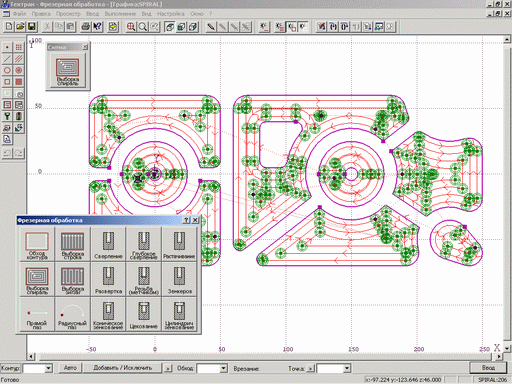Choose Коническое зенкование operation
512x384 pixels.
108,314
